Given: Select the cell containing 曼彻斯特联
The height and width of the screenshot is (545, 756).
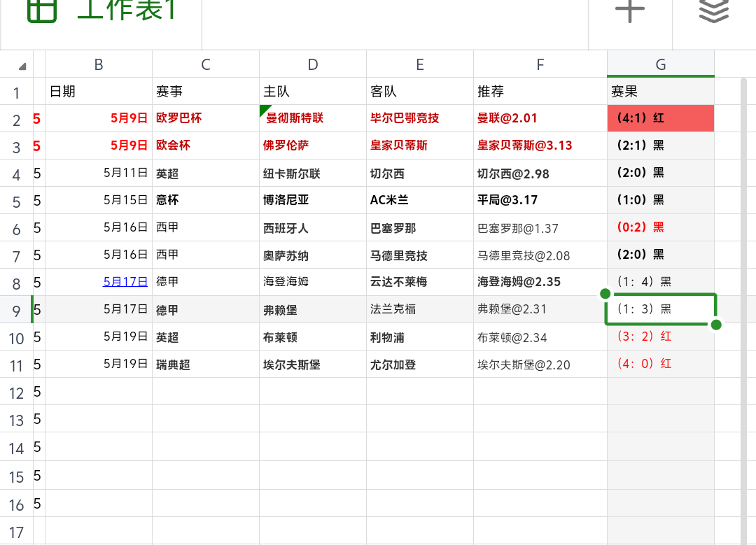Looking at the screenshot, I should [x=312, y=118].
